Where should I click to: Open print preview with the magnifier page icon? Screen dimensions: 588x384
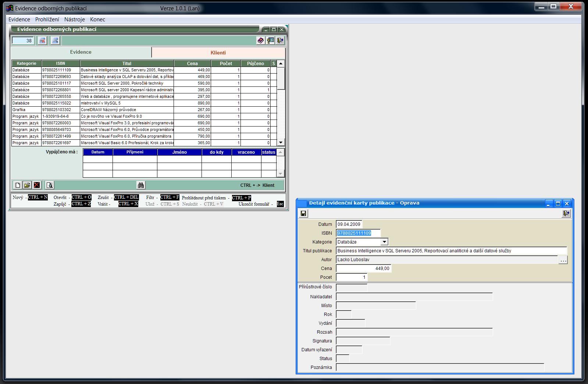50,185
